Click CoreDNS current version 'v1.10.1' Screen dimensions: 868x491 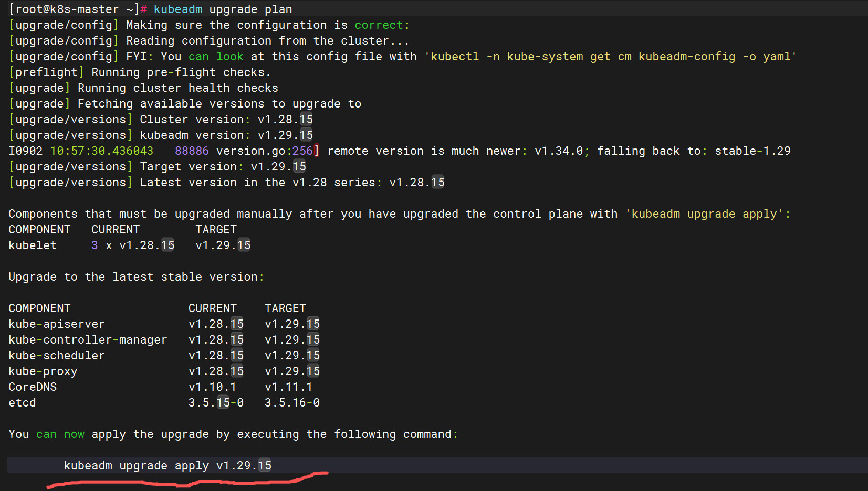click(x=213, y=387)
